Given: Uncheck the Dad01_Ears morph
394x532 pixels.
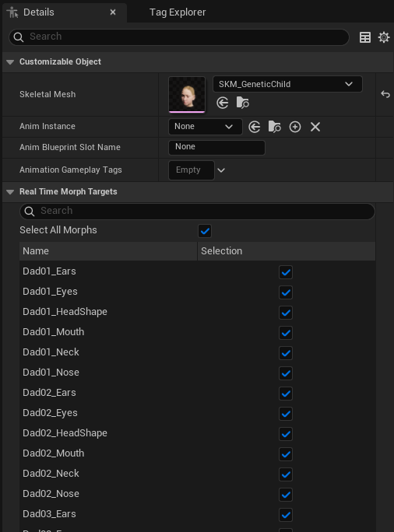Looking at the screenshot, I should coord(286,272).
